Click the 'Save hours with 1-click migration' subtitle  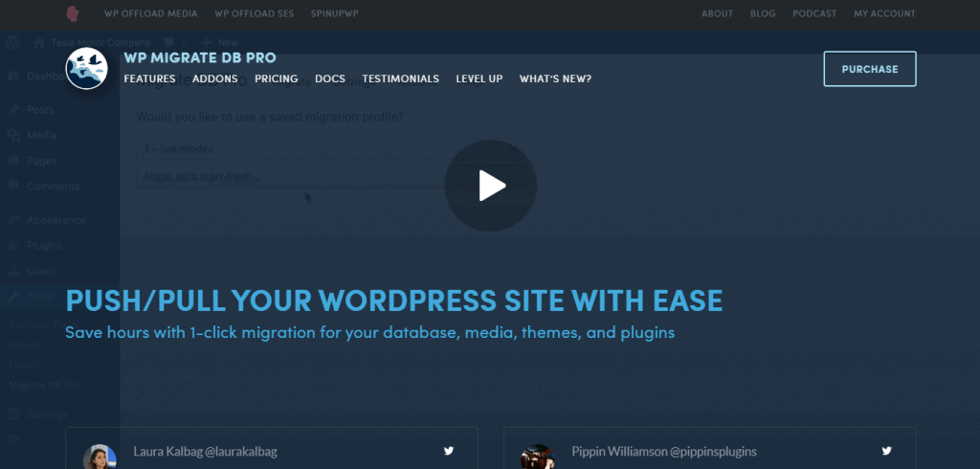370,333
